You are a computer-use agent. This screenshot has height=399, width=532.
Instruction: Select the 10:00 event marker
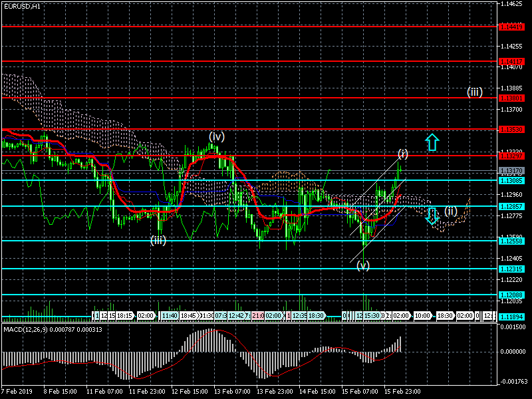point(422,315)
